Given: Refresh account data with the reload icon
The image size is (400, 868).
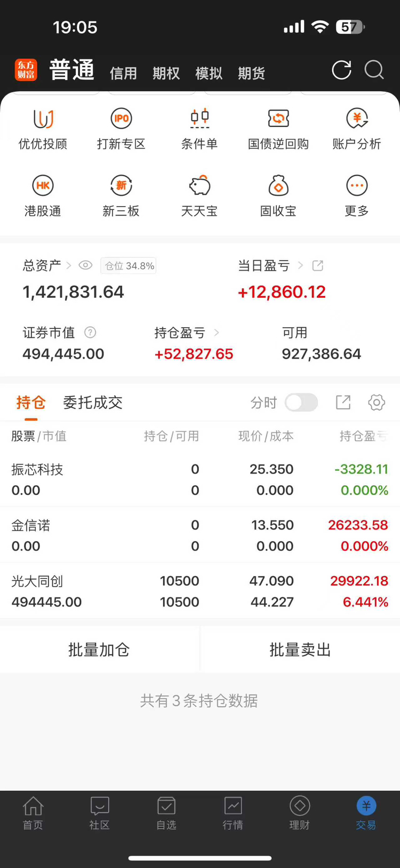Looking at the screenshot, I should 341,70.
